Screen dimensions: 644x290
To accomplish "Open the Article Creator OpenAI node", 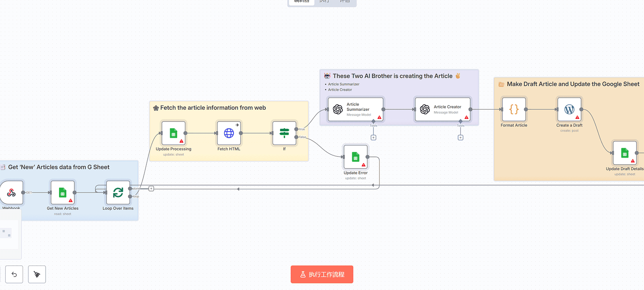I will (x=442, y=109).
